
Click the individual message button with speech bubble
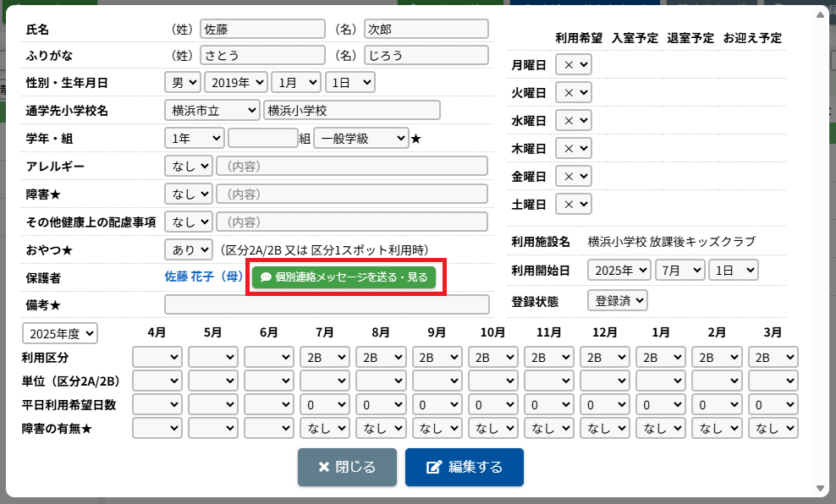pyautogui.click(x=344, y=277)
